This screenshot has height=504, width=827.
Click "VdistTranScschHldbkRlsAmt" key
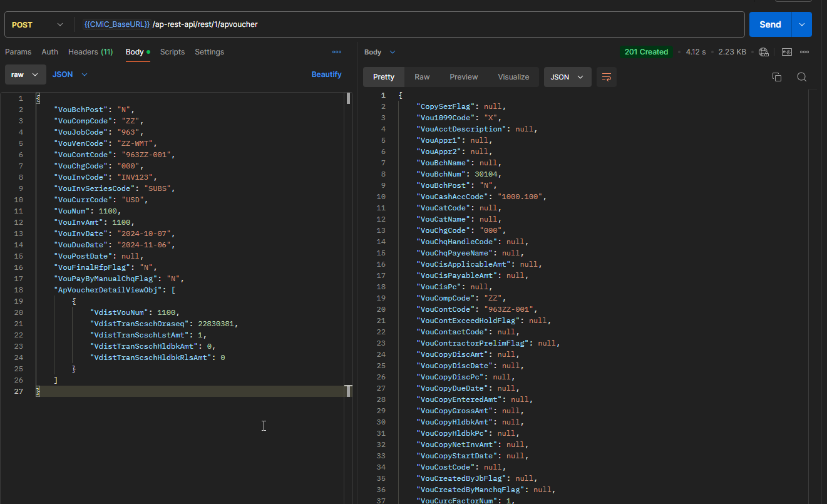coord(150,357)
